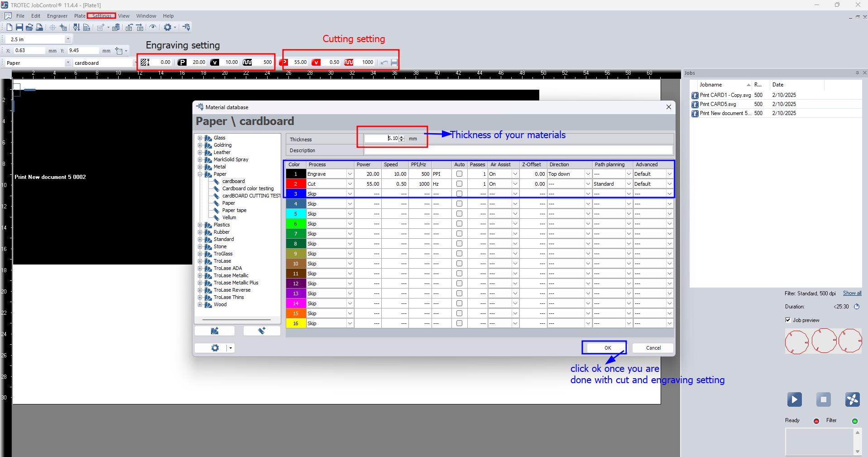Screen dimensions: 868x457
Task: Click the Save floppy disk toolbar icon
Action: point(19,27)
